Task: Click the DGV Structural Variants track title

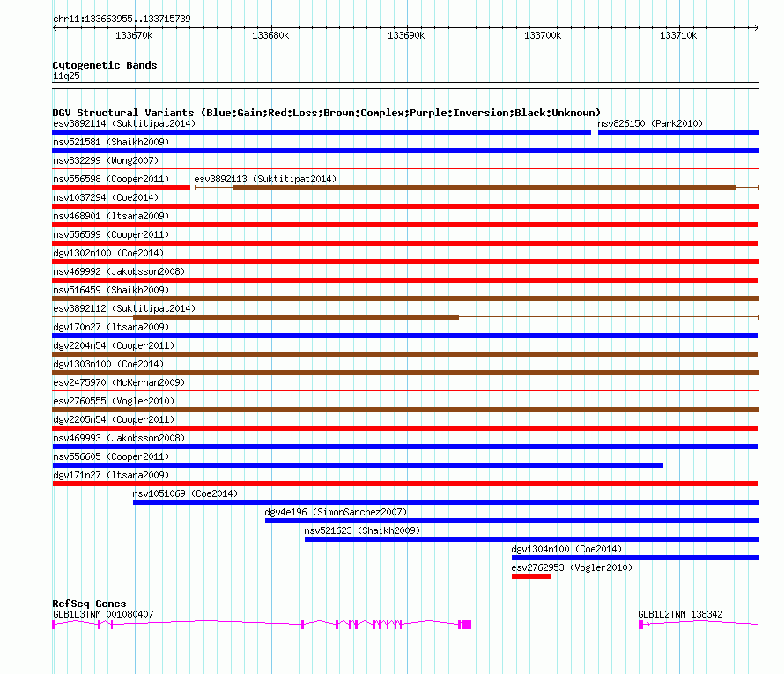Action: coord(327,113)
